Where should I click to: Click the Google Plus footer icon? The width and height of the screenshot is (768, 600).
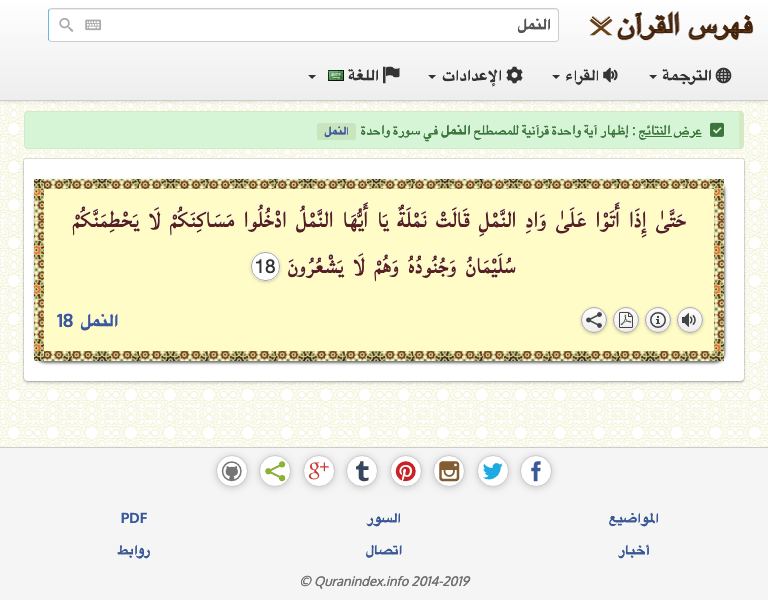coord(319,471)
